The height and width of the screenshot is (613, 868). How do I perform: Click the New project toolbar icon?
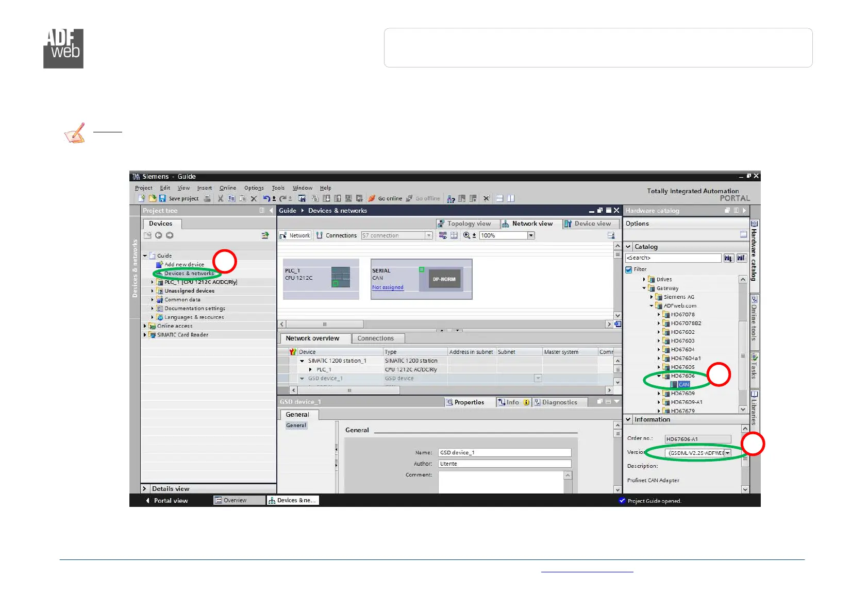coord(142,198)
